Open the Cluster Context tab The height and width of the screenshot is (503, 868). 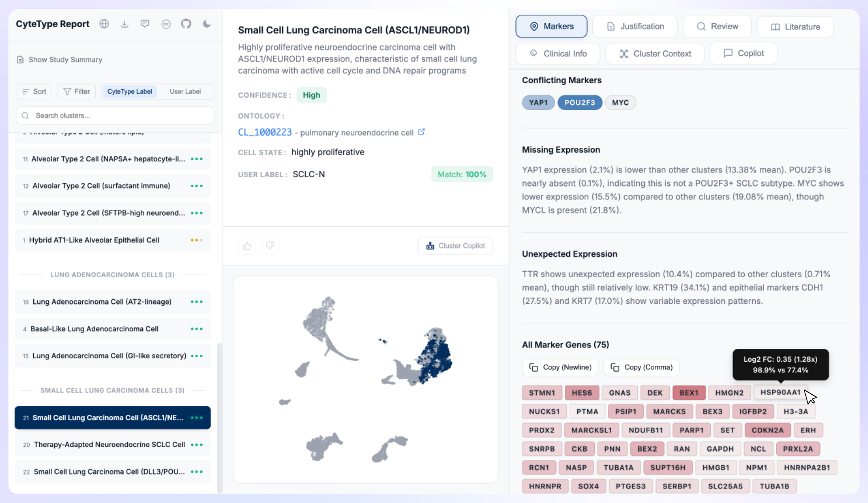(x=655, y=53)
